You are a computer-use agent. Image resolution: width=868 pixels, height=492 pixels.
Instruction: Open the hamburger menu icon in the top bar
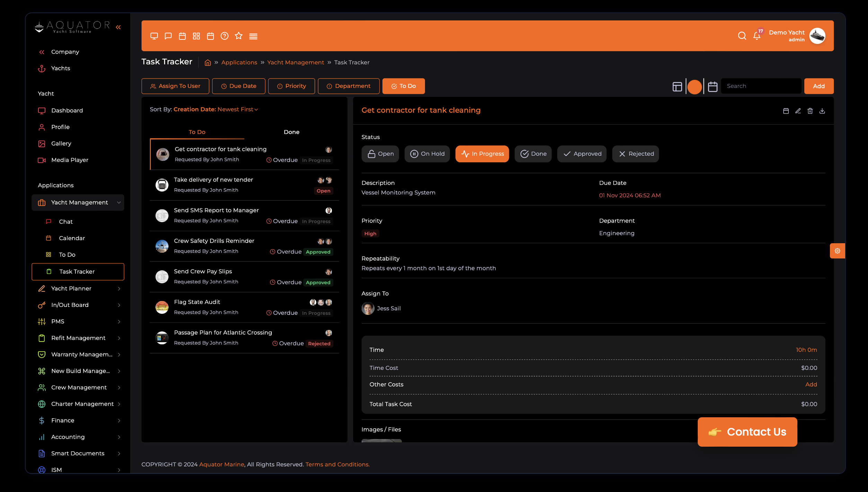point(253,36)
